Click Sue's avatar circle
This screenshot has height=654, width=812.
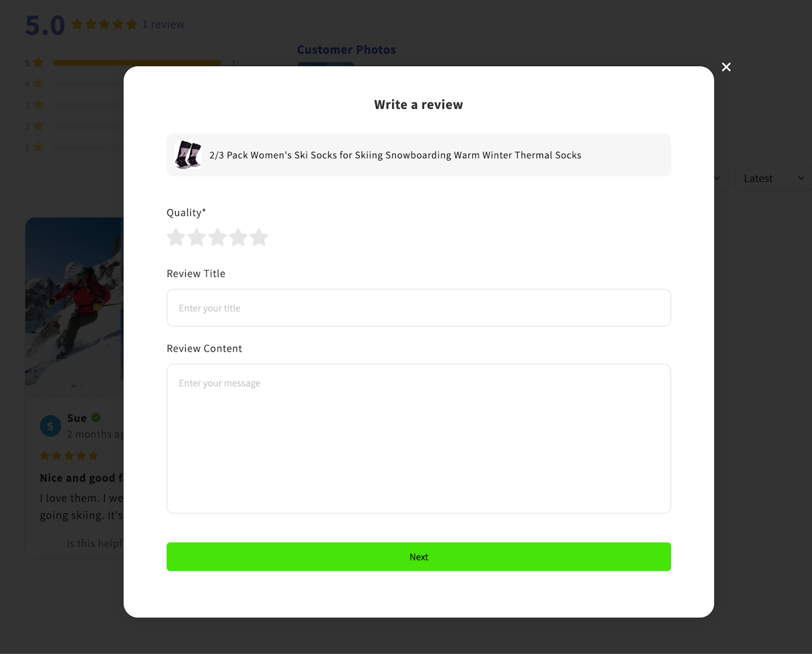pos(50,426)
